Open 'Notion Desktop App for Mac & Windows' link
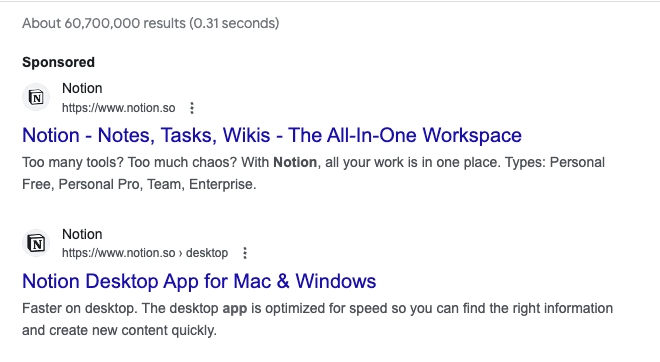This screenshot has height=362, width=660. point(199,281)
